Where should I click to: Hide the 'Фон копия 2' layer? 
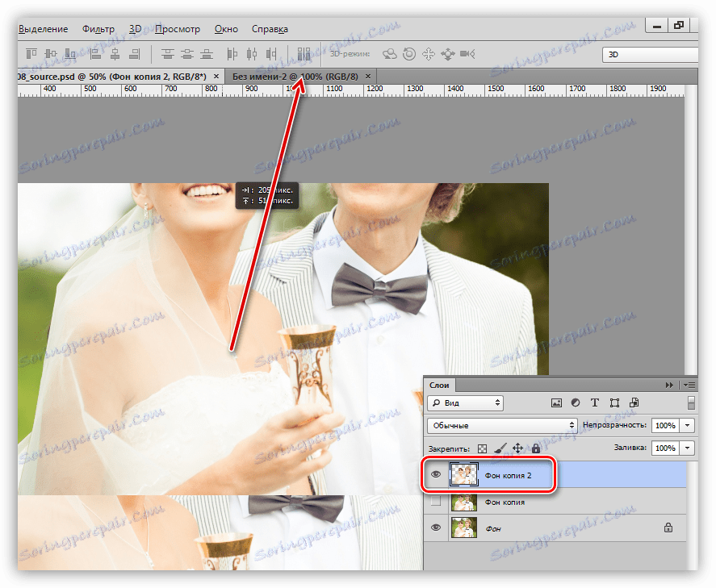[x=436, y=474]
